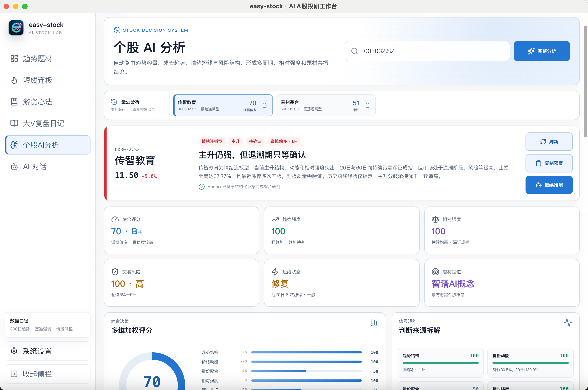
Task: Go to 游资心法 page
Action: (x=48, y=102)
